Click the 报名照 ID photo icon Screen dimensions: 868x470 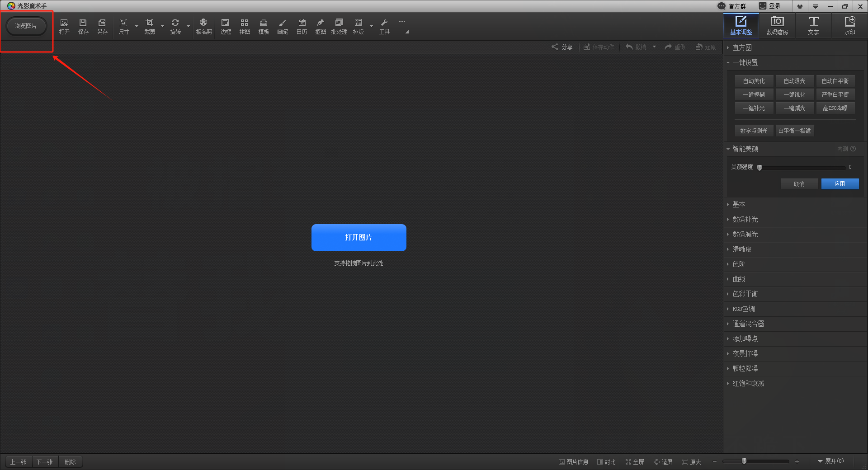tap(203, 26)
